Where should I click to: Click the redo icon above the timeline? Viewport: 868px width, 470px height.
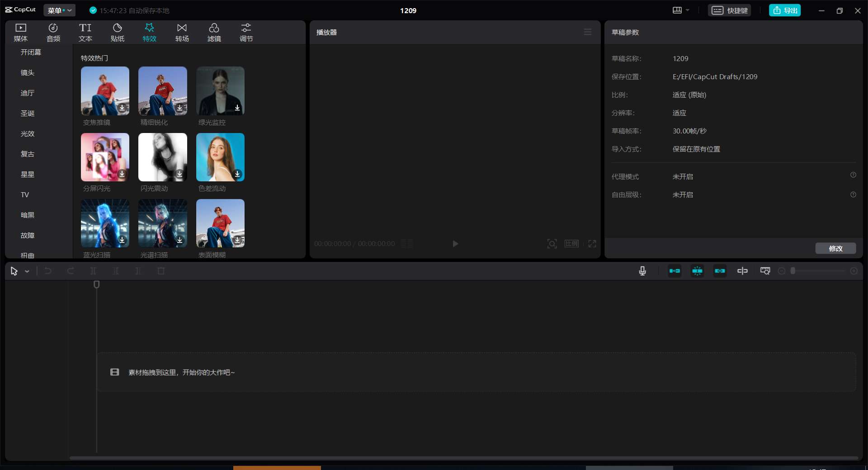tap(71, 271)
